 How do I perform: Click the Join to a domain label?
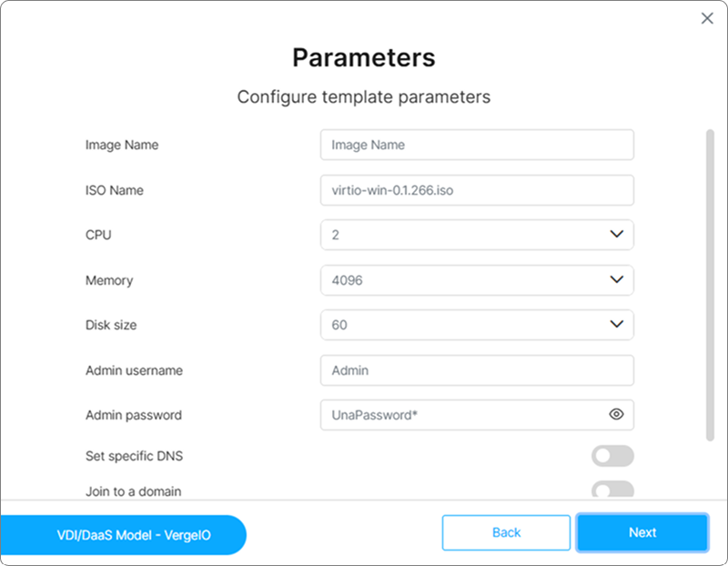(x=133, y=491)
